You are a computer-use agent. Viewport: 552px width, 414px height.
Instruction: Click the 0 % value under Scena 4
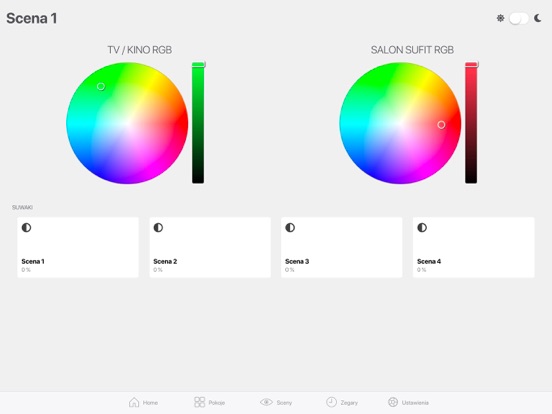coord(422,270)
